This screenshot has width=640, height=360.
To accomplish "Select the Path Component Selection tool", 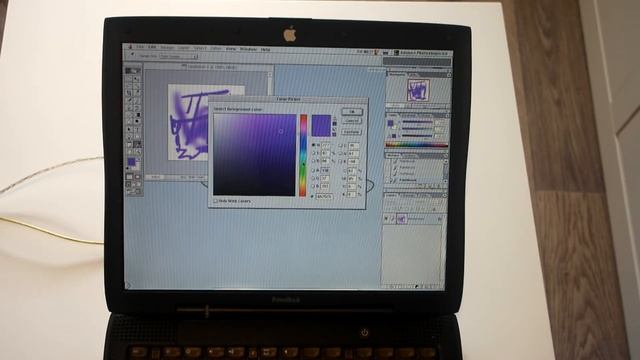I will [x=129, y=129].
